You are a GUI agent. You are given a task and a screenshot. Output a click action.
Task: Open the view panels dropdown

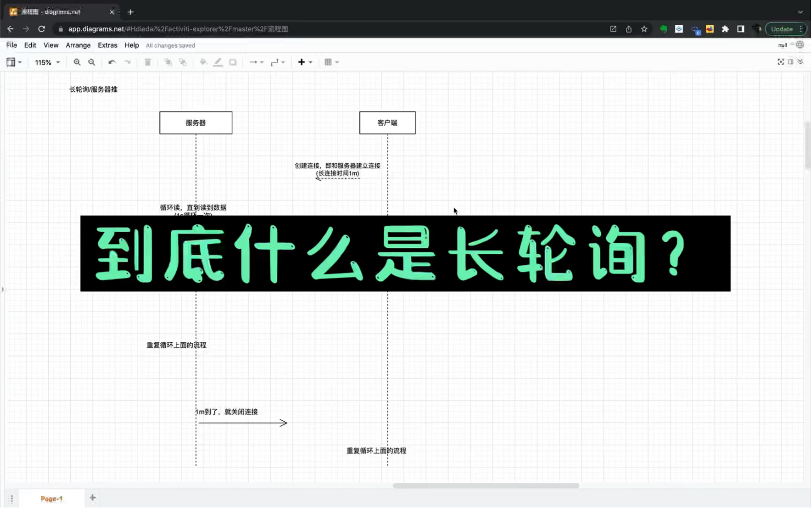pos(14,62)
